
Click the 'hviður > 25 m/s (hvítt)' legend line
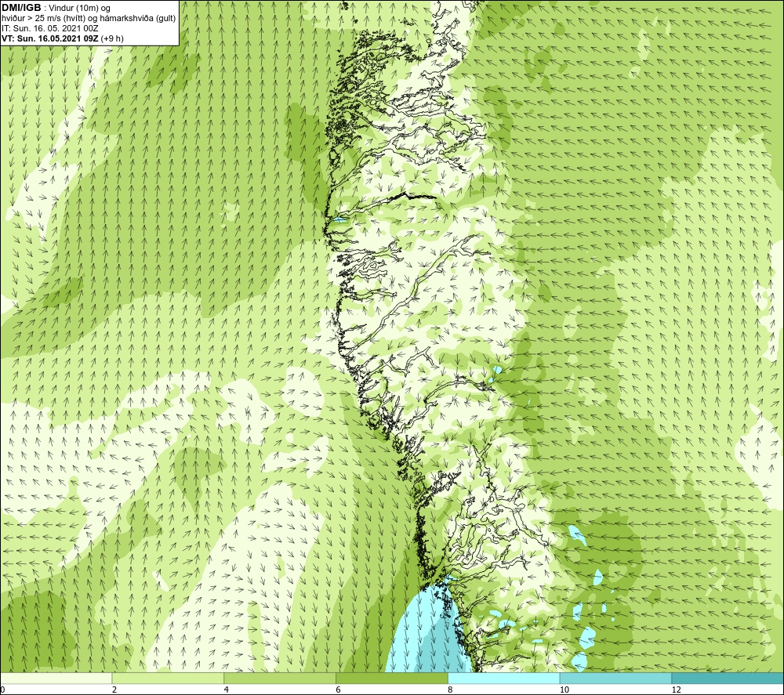click(42, 19)
